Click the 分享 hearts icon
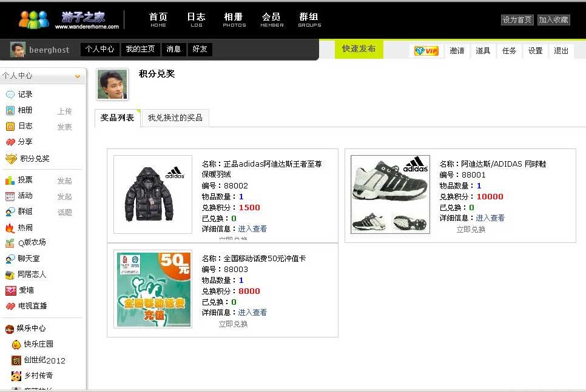This screenshot has height=392, width=586. [10, 142]
